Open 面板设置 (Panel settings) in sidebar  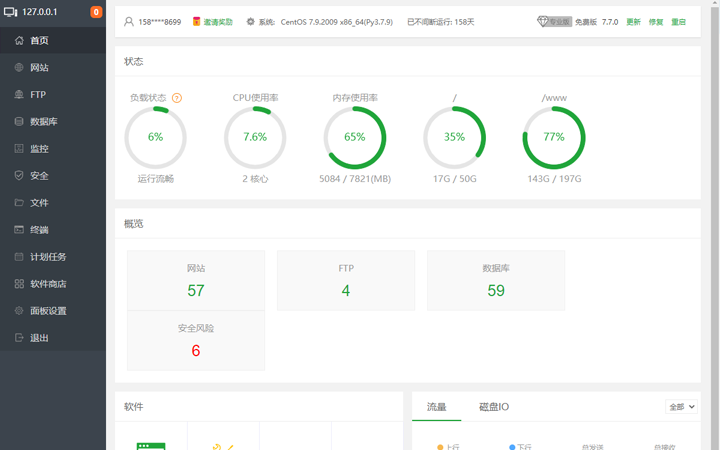coord(48,311)
